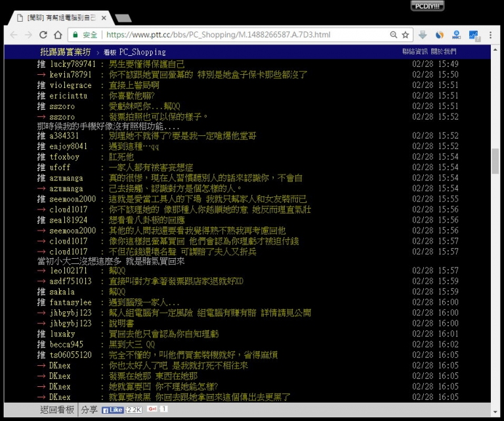Bookmark this page with the star icon
The image size is (504, 421).
[406, 35]
